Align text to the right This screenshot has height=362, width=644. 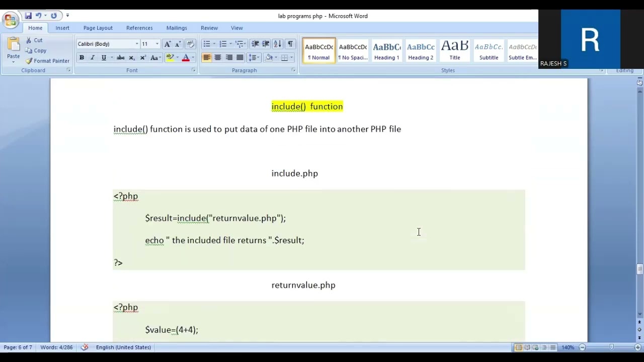[229, 58]
